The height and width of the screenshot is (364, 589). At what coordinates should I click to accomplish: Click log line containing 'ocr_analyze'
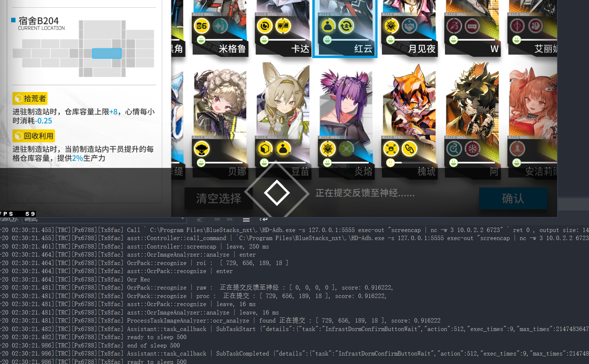[x=284, y=320]
